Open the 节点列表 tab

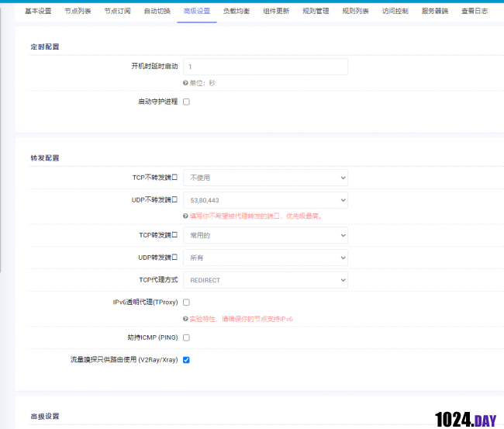(x=78, y=12)
